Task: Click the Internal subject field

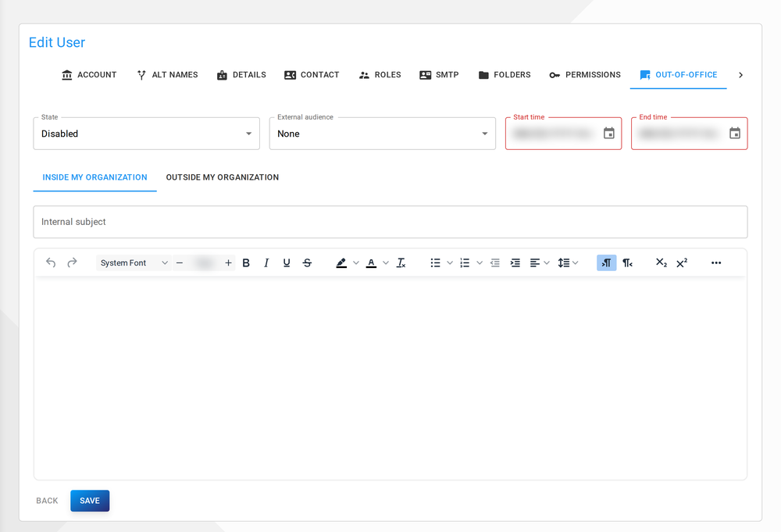Action: [x=390, y=222]
